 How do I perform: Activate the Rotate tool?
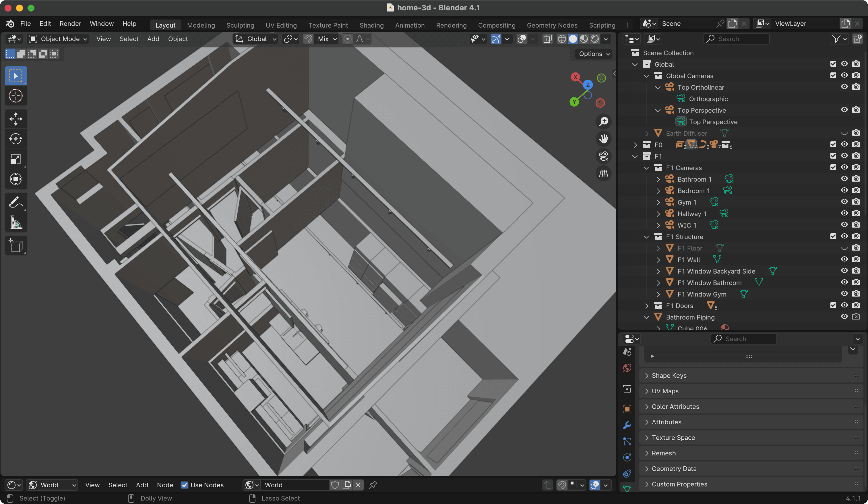coord(15,139)
